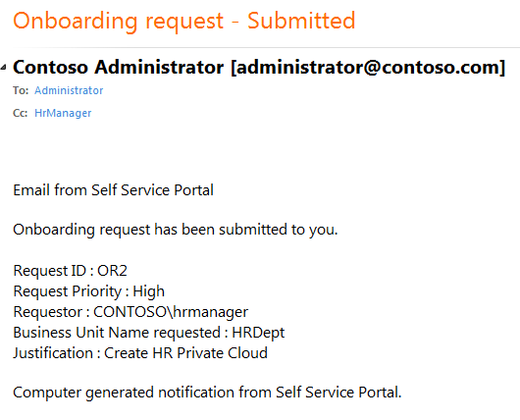Select the sender name Contoso Administrator
Image resolution: width=520 pixels, height=420 pixels.
coord(118,67)
